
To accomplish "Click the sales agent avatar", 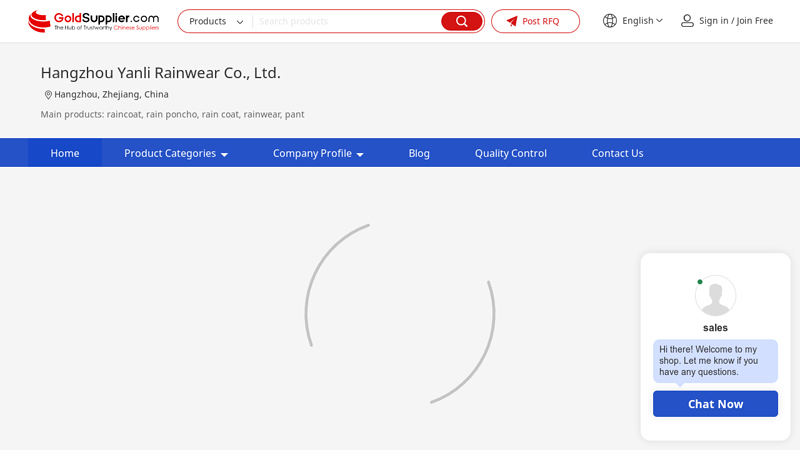I will pyautogui.click(x=715, y=296).
